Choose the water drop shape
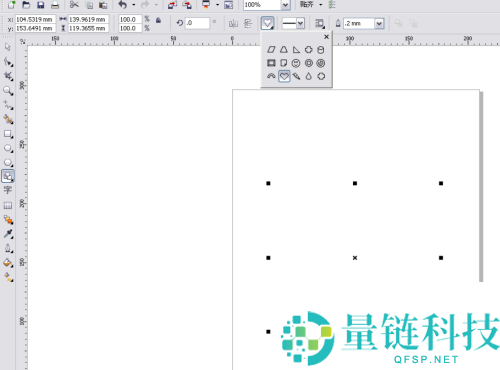This screenshot has width=500, height=370. point(309,76)
